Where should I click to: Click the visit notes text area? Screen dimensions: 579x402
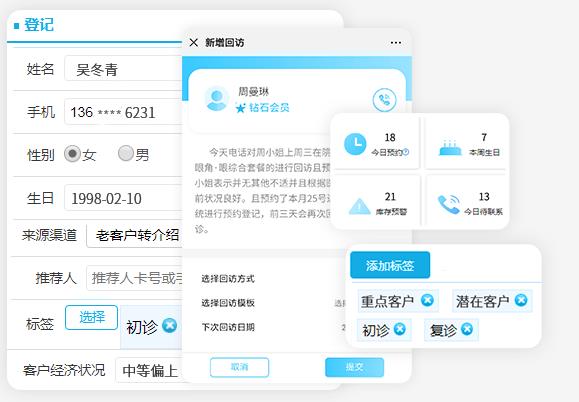[263, 190]
